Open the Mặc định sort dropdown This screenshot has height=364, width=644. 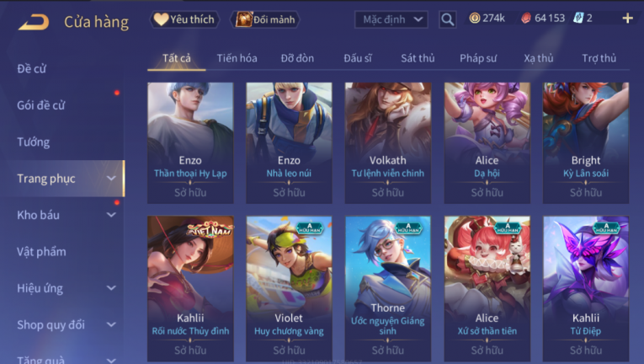(x=391, y=19)
